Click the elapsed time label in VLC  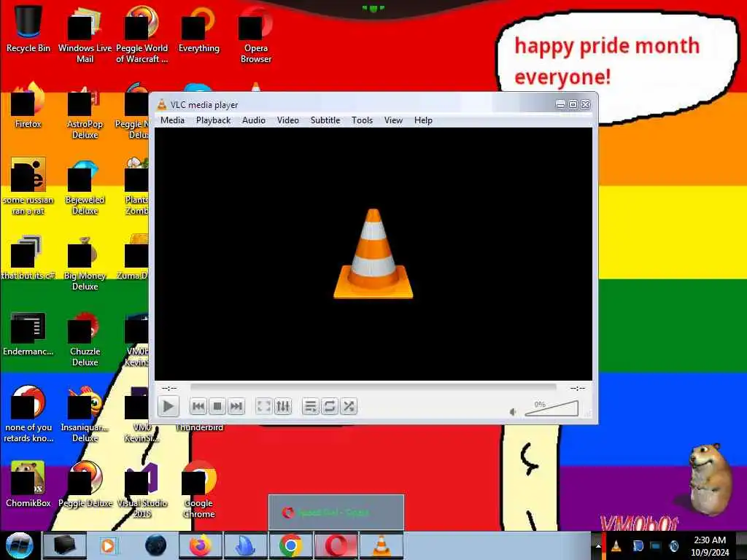coord(169,388)
